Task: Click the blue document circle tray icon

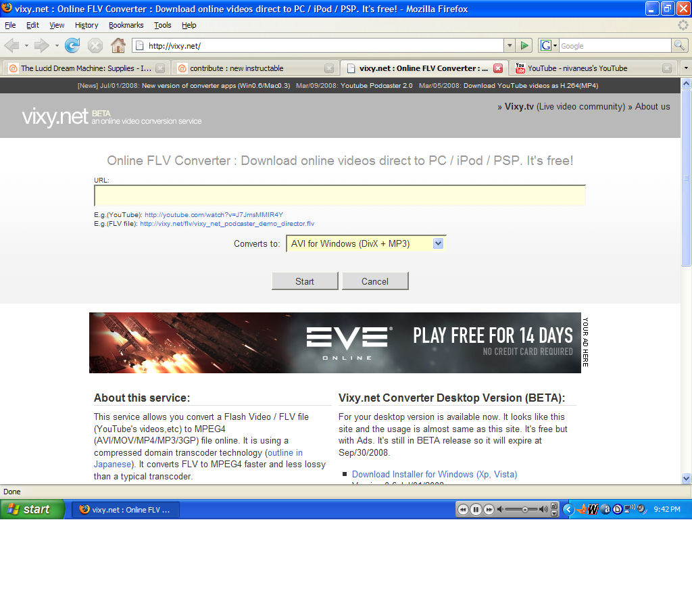Action: 618,510
